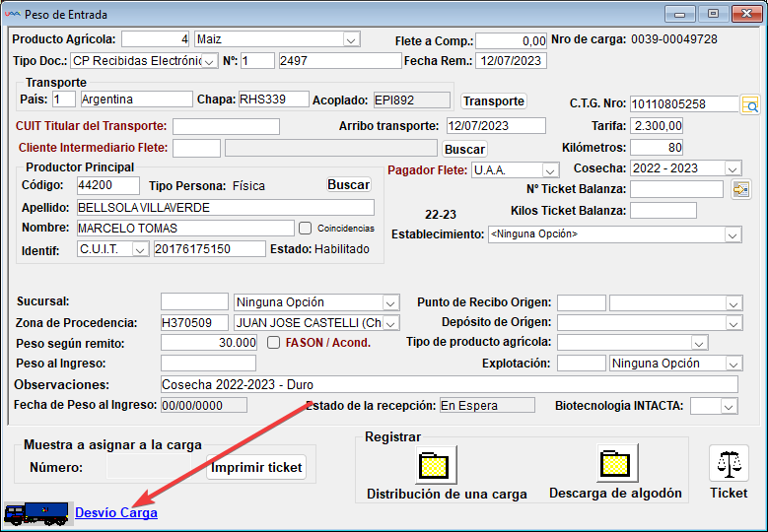Click the C.T.G. Nro search magnifier icon
The image size is (768, 532).
pos(750,104)
